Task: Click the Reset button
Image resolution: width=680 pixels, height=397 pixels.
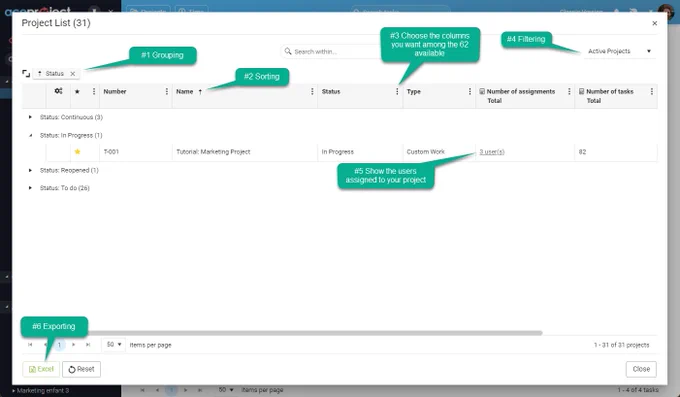Action: tap(82, 369)
